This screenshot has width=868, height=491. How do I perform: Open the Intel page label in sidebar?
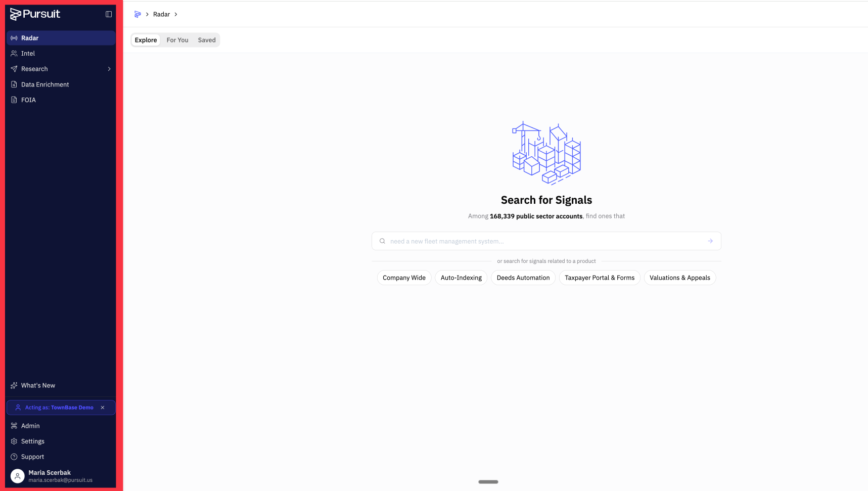28,54
